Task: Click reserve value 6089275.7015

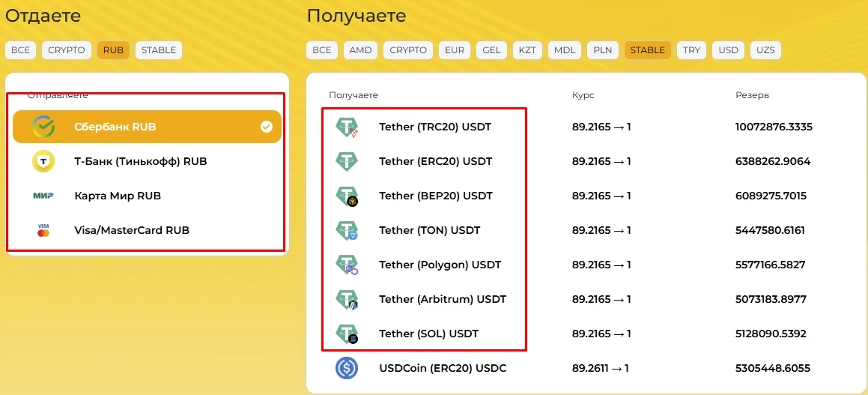Action: [771, 196]
